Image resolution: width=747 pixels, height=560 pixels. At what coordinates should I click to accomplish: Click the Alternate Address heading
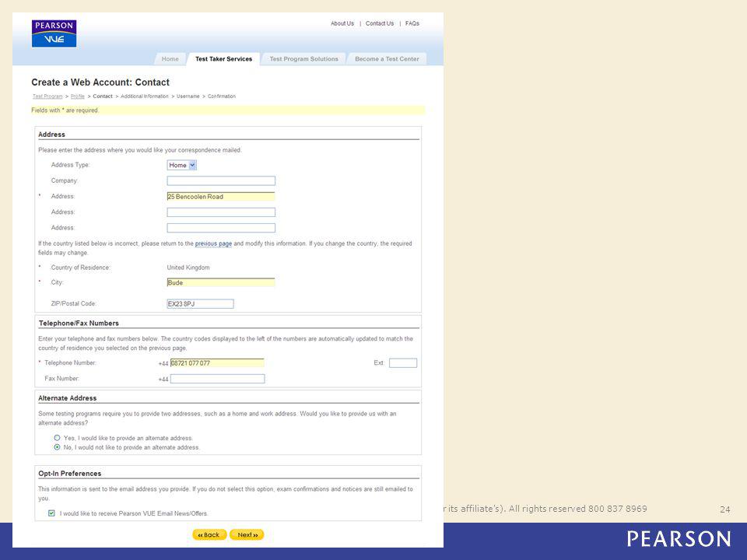(67, 398)
